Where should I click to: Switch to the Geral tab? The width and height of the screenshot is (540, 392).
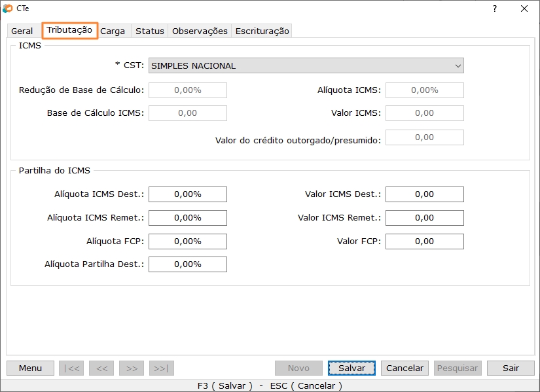pos(22,31)
